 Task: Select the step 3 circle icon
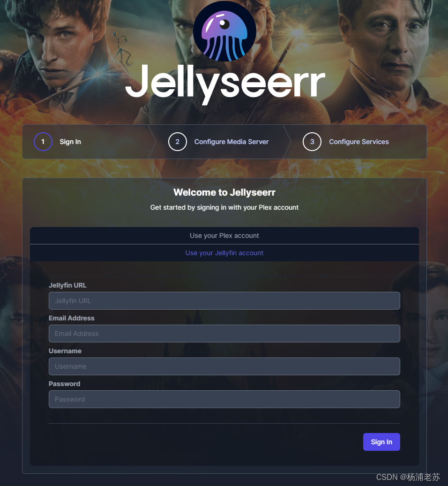click(312, 142)
